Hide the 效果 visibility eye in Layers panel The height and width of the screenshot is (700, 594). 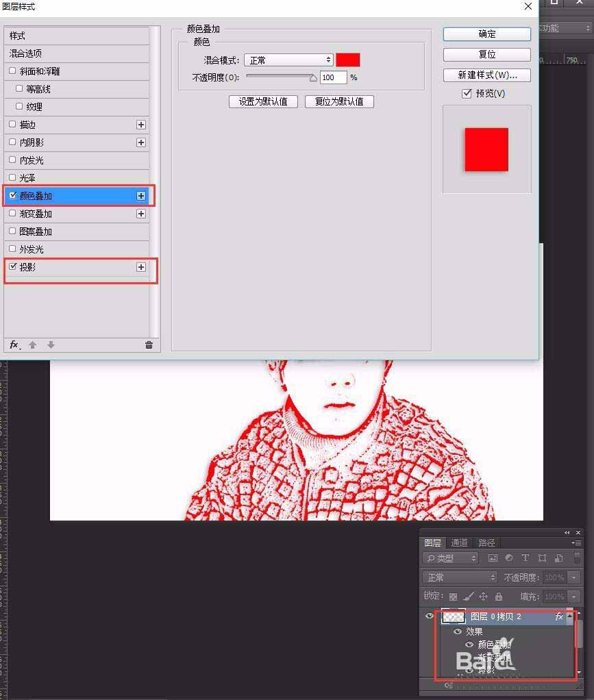(x=457, y=632)
